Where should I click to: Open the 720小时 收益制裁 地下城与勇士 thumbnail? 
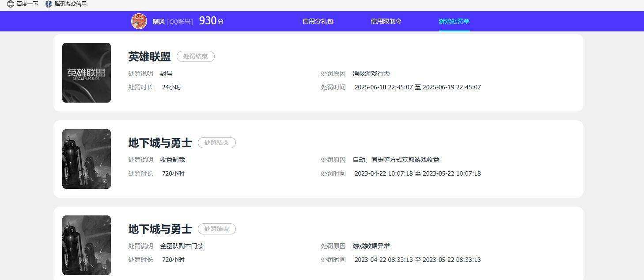point(87,159)
